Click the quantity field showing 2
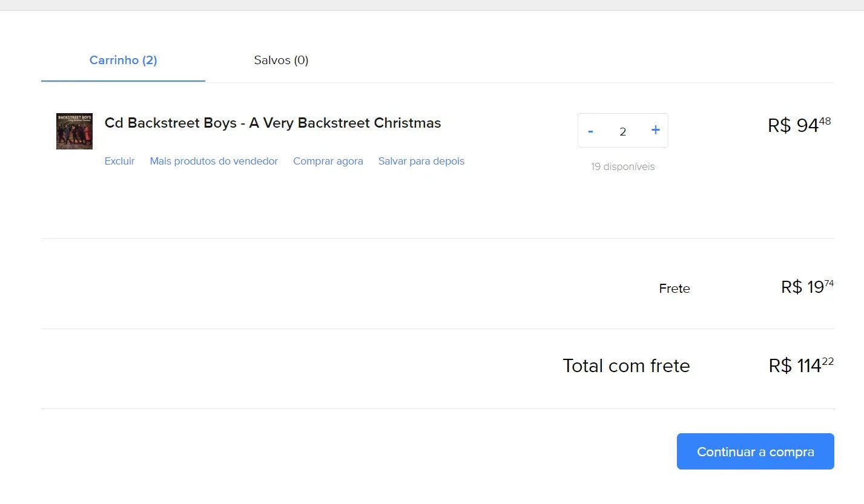Screen dimensions: 864x504 click(x=623, y=131)
